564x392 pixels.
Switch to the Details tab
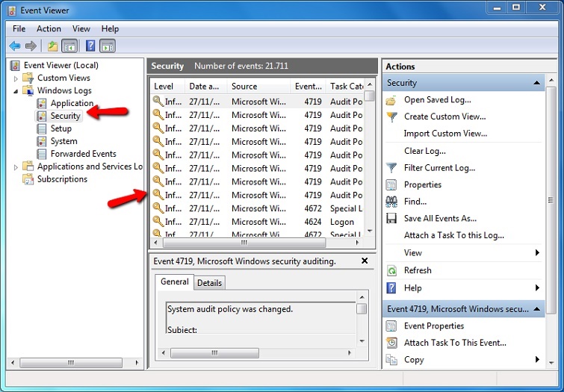tap(209, 283)
